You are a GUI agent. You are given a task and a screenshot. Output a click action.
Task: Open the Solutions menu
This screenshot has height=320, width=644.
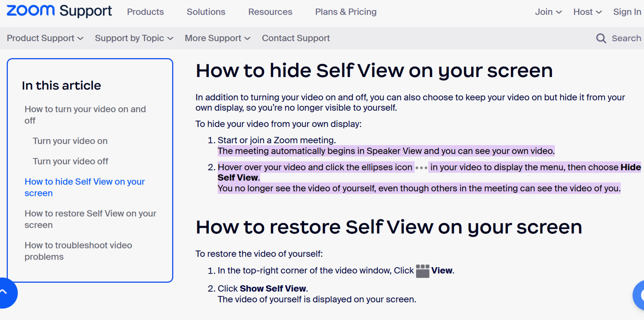pos(206,12)
